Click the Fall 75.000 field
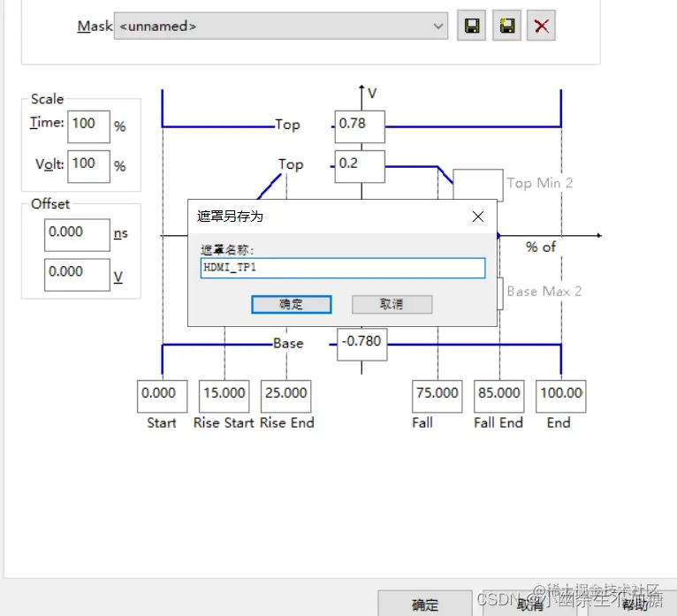The image size is (677, 616). click(x=437, y=396)
